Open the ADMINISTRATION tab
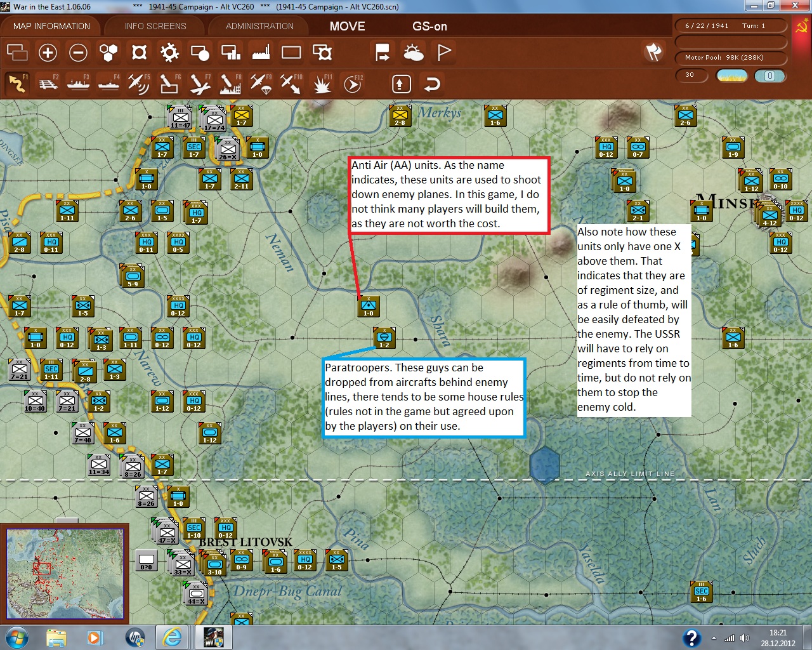 [259, 26]
